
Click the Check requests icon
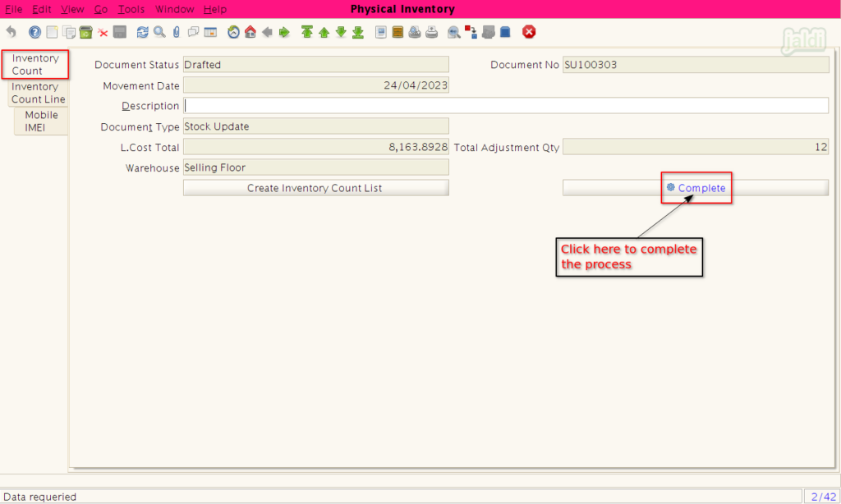[488, 32]
